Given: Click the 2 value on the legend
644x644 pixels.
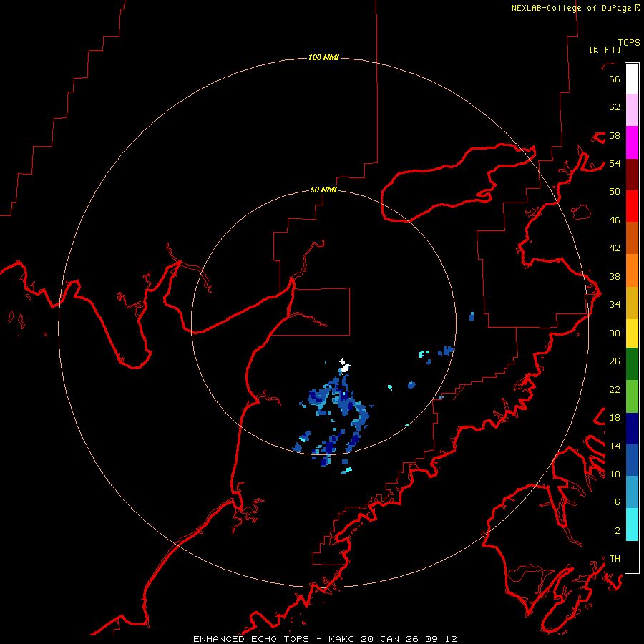Looking at the screenshot, I should (x=618, y=531).
